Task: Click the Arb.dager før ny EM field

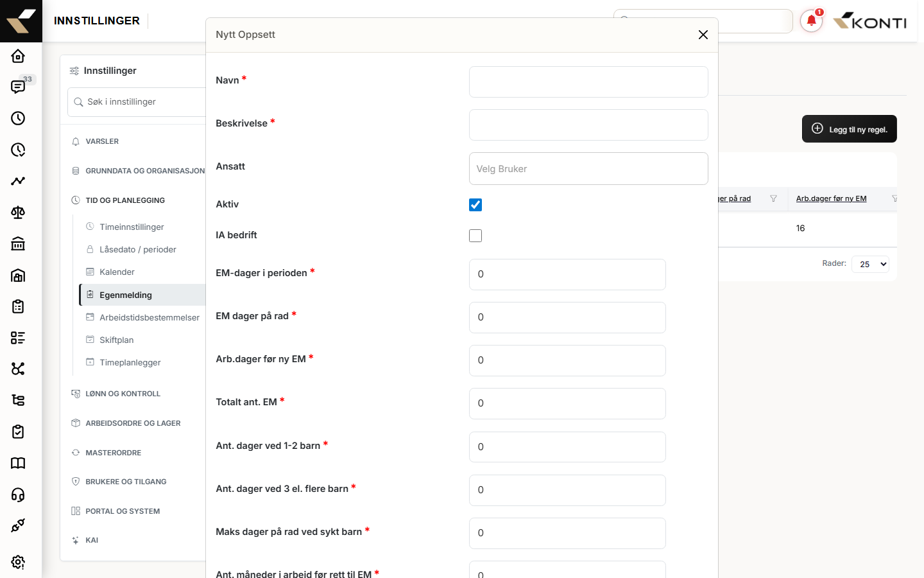Action: pos(567,360)
